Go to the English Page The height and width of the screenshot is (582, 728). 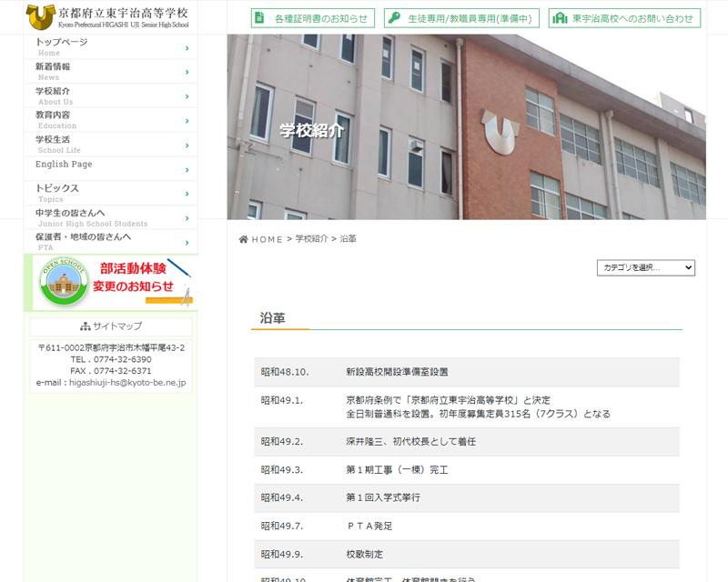[x=109, y=167]
